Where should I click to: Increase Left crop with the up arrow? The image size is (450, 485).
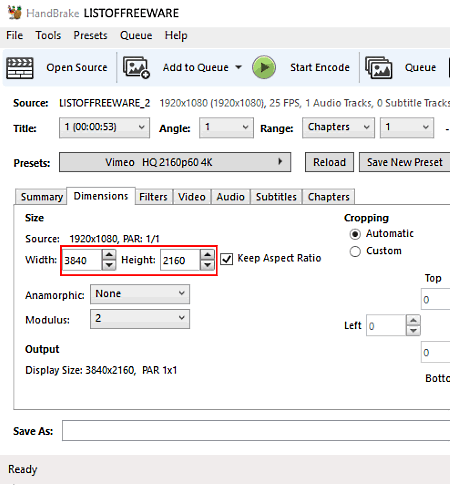tap(413, 320)
